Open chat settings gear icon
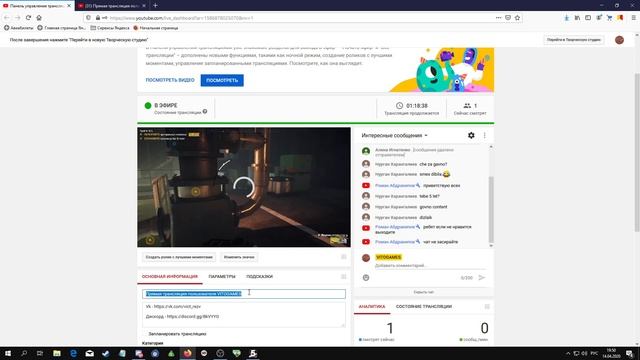The image size is (640, 360). [x=471, y=135]
